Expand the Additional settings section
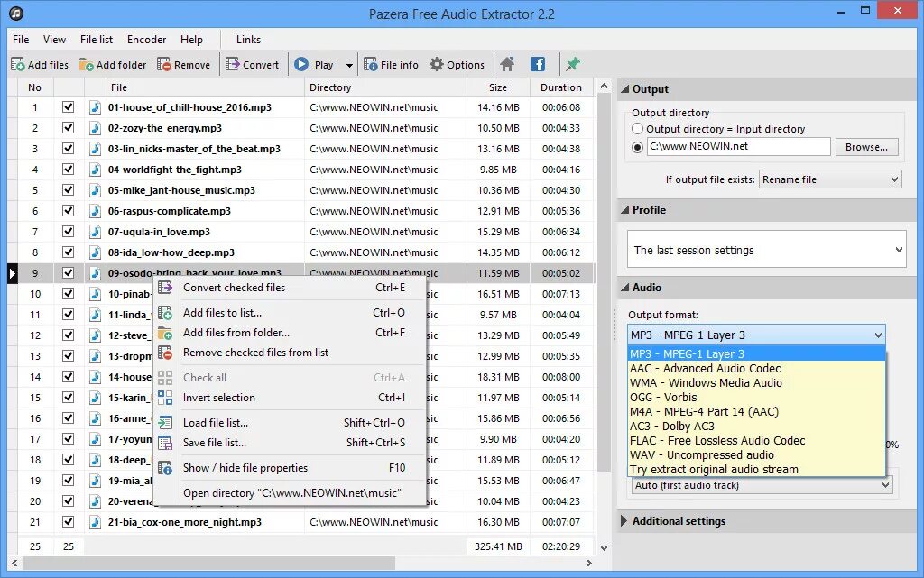 [624, 521]
